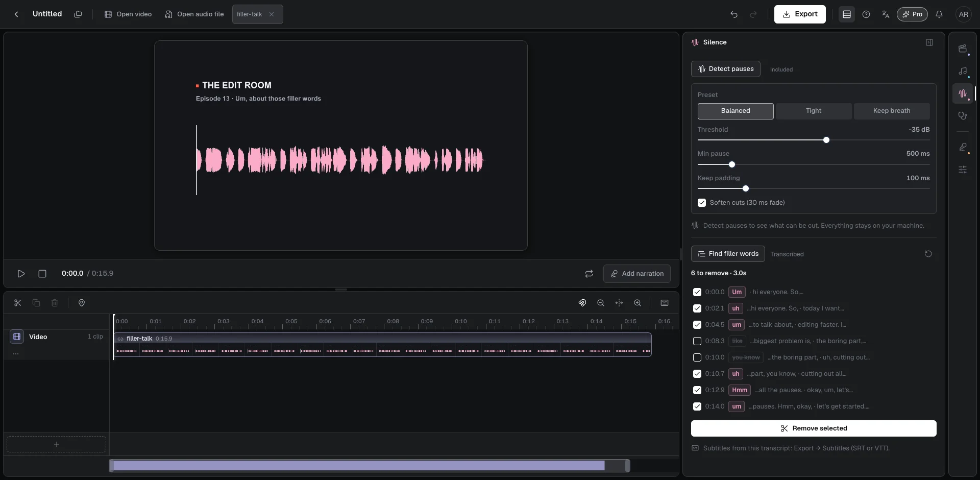Image resolution: width=980 pixels, height=480 pixels.
Task: Select the split scissors tool in timeline
Action: [18, 303]
